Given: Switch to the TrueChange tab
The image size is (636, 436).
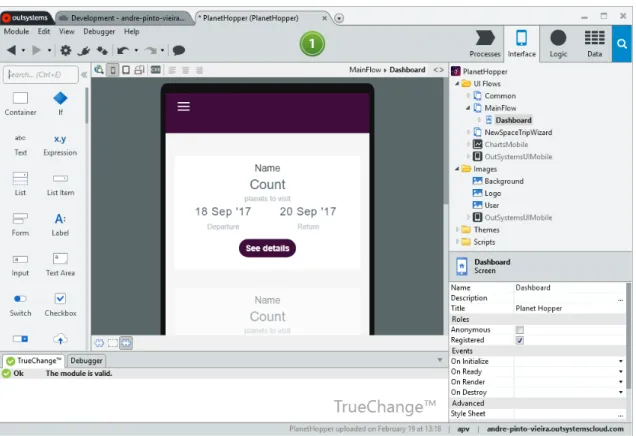Looking at the screenshot, I should tap(34, 360).
